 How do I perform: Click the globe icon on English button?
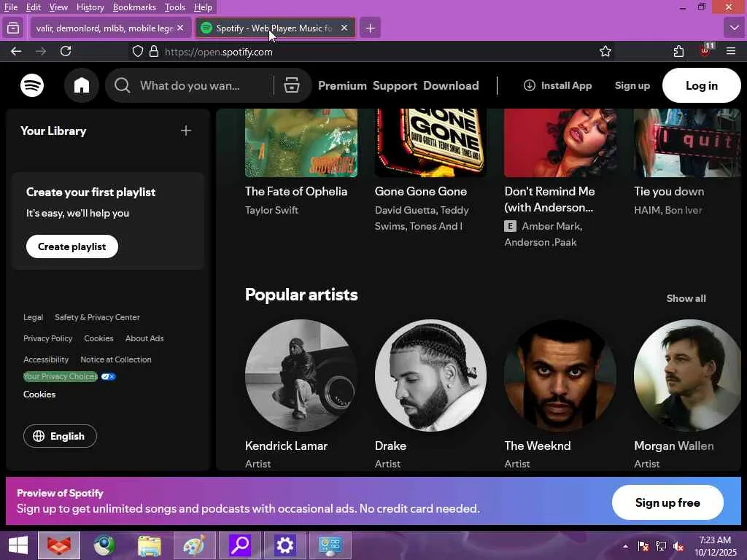(x=39, y=436)
